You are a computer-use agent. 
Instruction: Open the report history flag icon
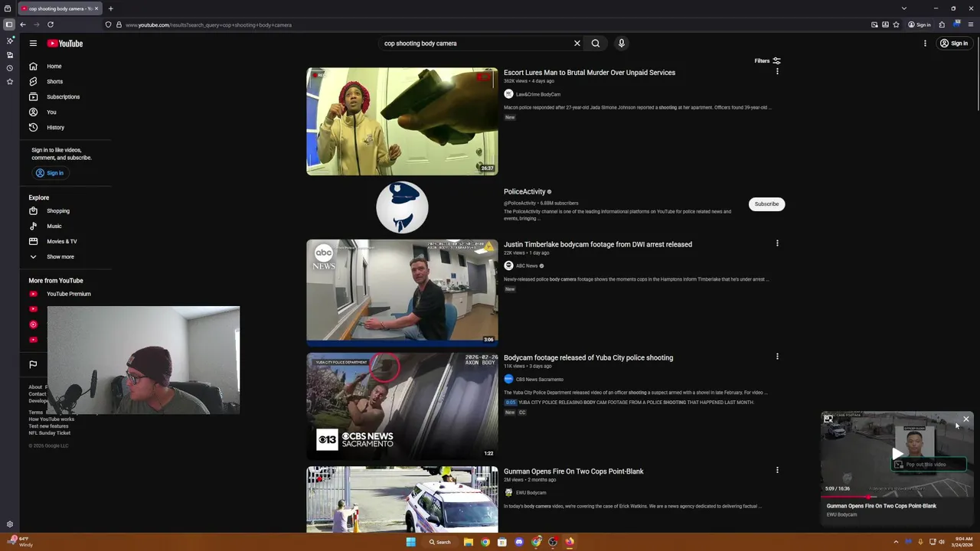tap(33, 364)
